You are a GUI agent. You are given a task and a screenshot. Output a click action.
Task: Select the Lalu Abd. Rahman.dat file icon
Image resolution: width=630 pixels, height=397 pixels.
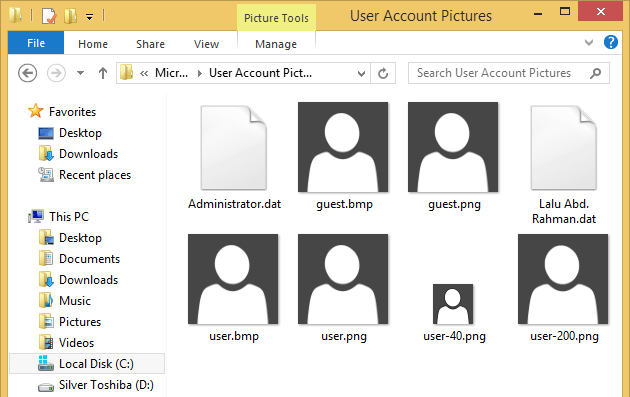pyautogui.click(x=564, y=147)
